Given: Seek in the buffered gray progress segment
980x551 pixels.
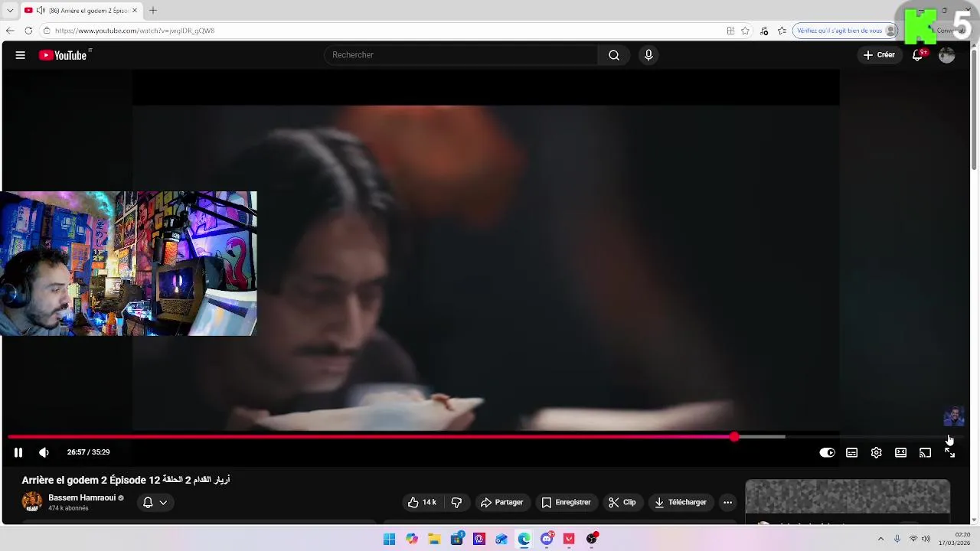Looking at the screenshot, I should click(762, 437).
